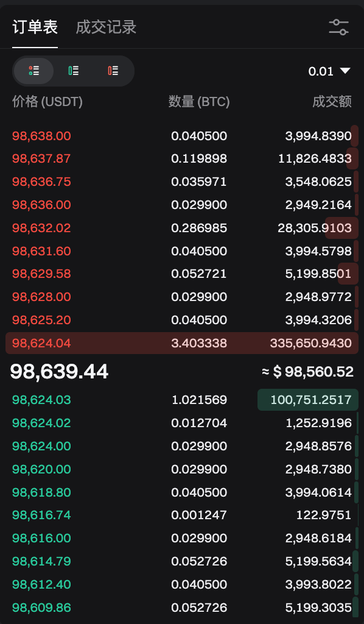Viewport: 364px width, 624px height.
Task: Select the 价格 (USDT) column header
Action: [x=47, y=102]
